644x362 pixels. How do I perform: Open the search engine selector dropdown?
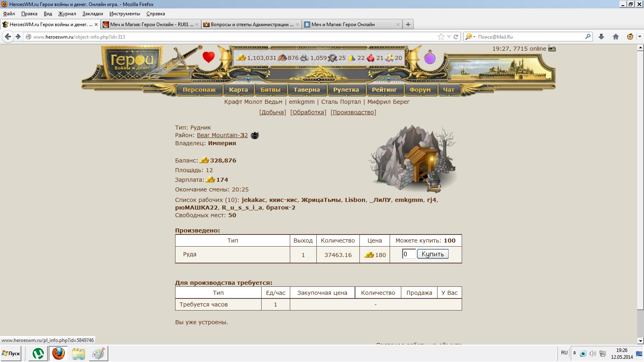[470, 37]
